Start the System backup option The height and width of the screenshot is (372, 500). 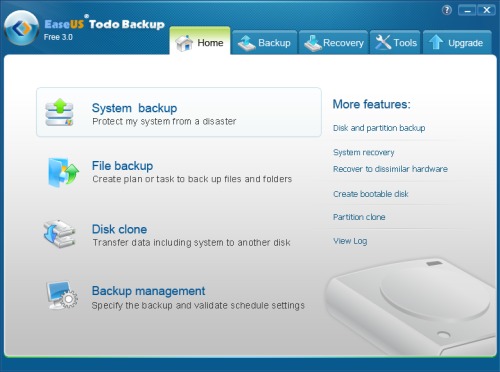point(179,112)
